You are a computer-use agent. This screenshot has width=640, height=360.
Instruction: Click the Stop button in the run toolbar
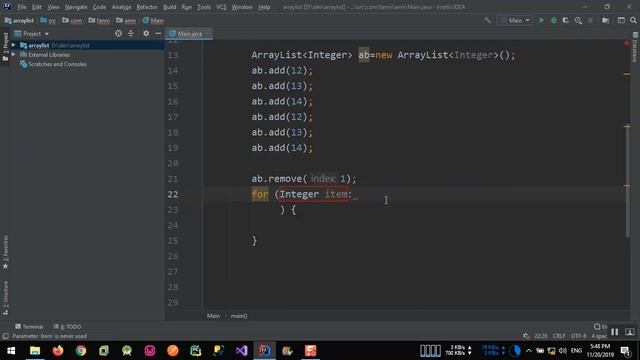[x=590, y=20]
